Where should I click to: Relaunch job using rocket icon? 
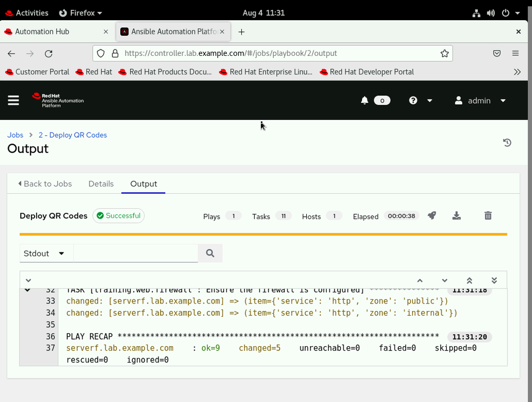pyautogui.click(x=432, y=216)
